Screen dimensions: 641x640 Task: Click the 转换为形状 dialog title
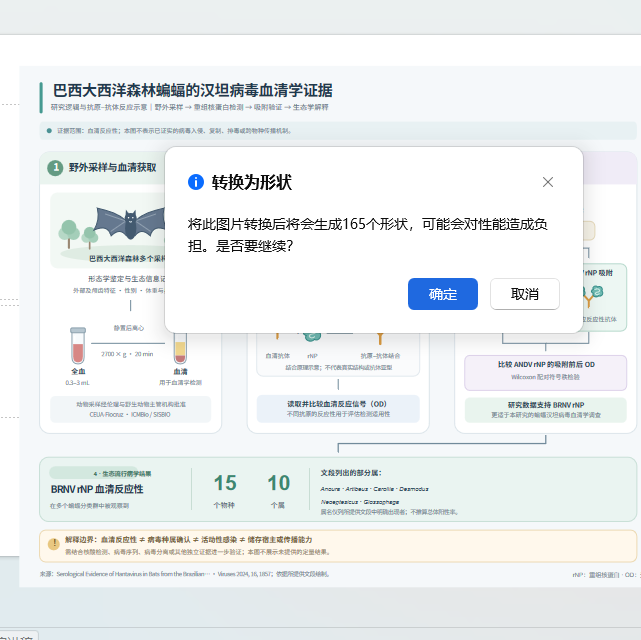(x=252, y=182)
